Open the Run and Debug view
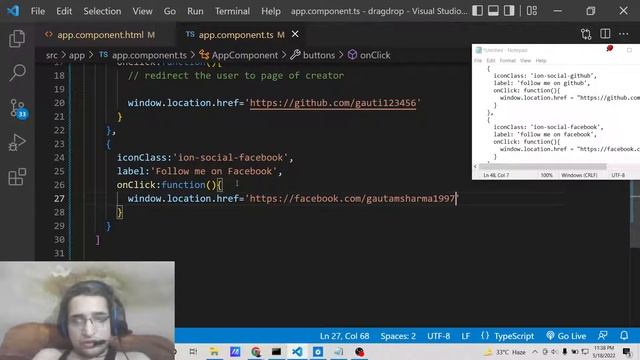640x360 pixels. pyautogui.click(x=17, y=142)
